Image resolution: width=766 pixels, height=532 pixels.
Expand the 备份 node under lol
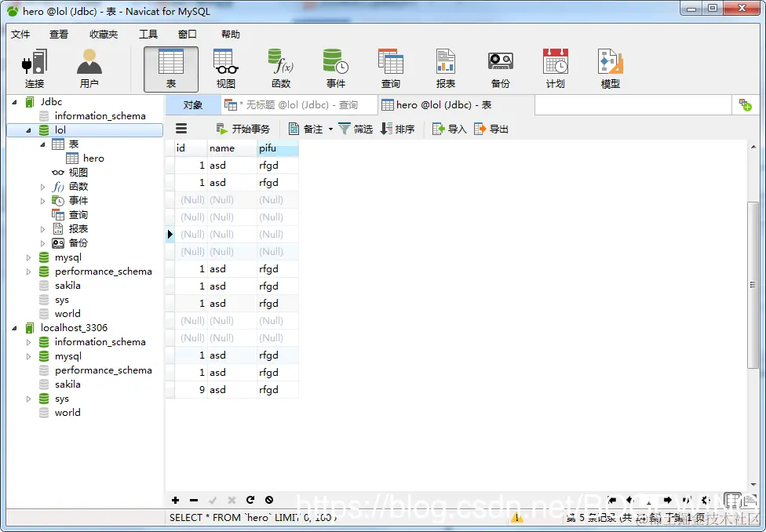coord(42,243)
